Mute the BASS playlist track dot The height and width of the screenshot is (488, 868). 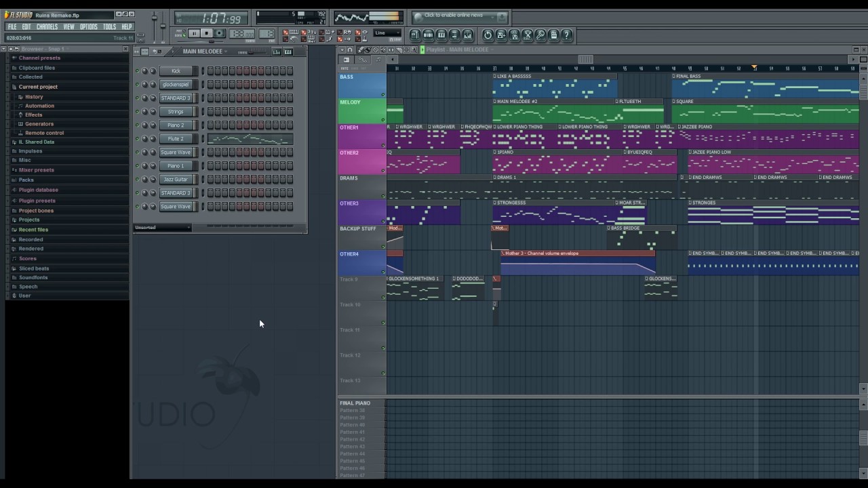382,95
